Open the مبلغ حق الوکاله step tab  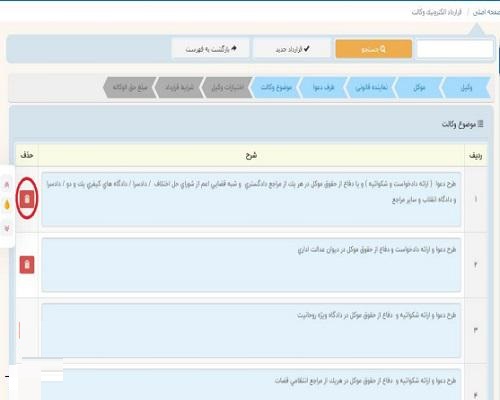[130, 87]
